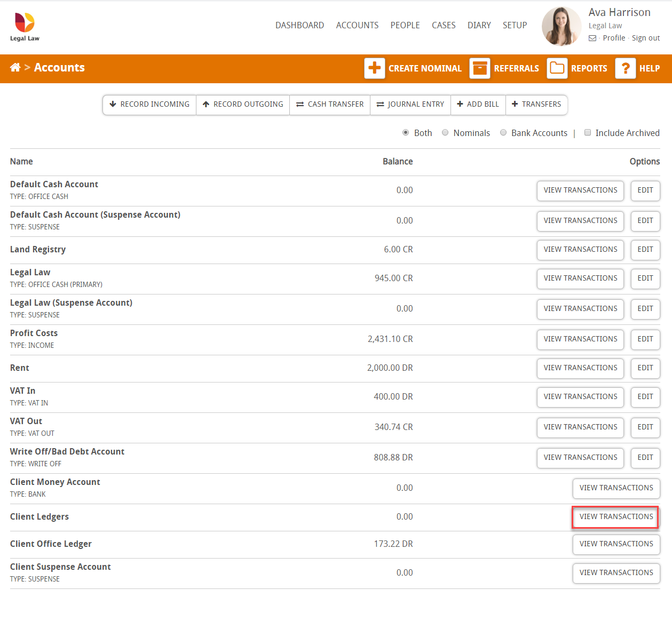Open the Add Bill option

pyautogui.click(x=478, y=104)
